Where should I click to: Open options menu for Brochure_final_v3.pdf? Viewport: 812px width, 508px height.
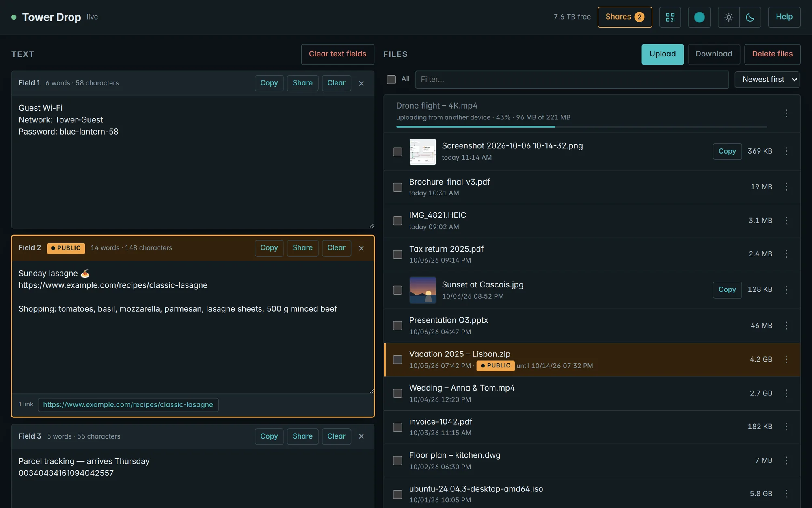(x=786, y=187)
